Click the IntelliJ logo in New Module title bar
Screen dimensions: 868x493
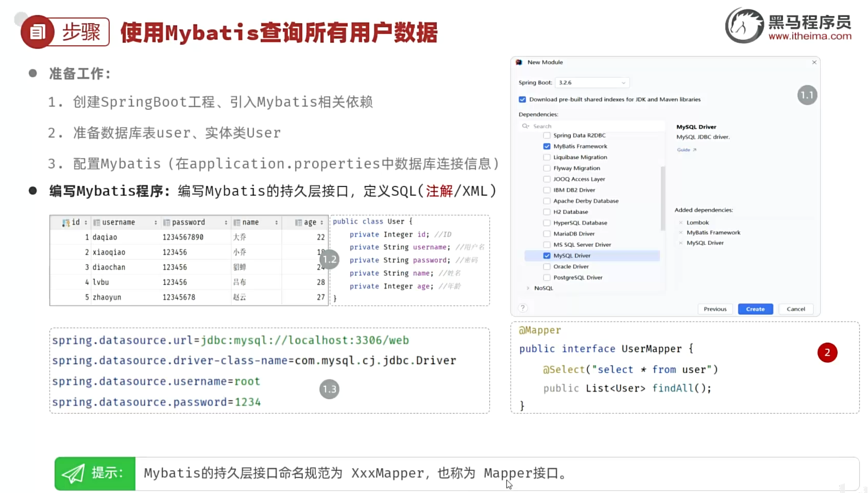pyautogui.click(x=519, y=62)
